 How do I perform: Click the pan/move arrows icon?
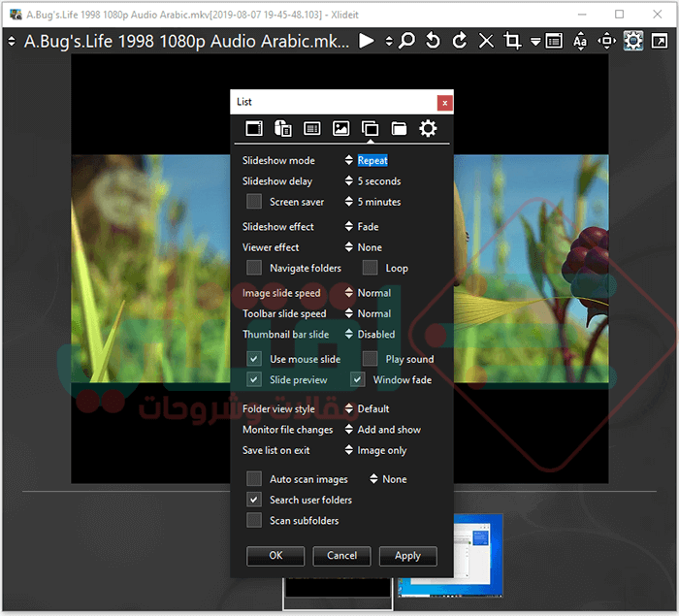click(606, 41)
